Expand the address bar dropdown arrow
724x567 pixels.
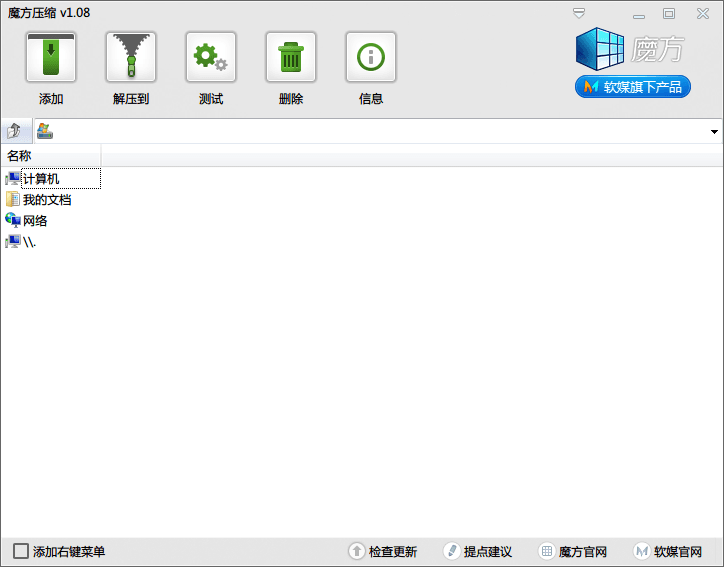(x=714, y=132)
